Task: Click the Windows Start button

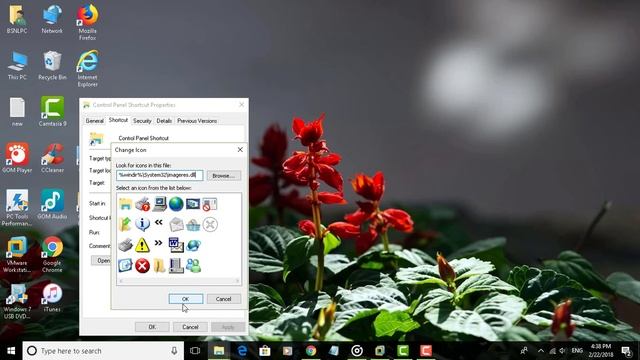Action: pos(11,351)
